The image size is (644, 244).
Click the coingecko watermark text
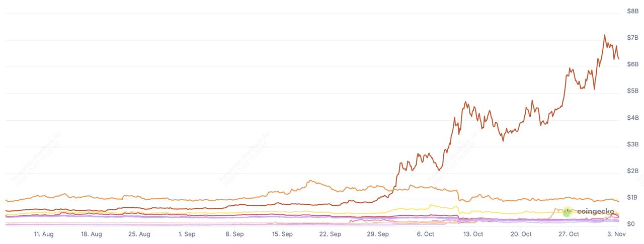click(x=596, y=212)
